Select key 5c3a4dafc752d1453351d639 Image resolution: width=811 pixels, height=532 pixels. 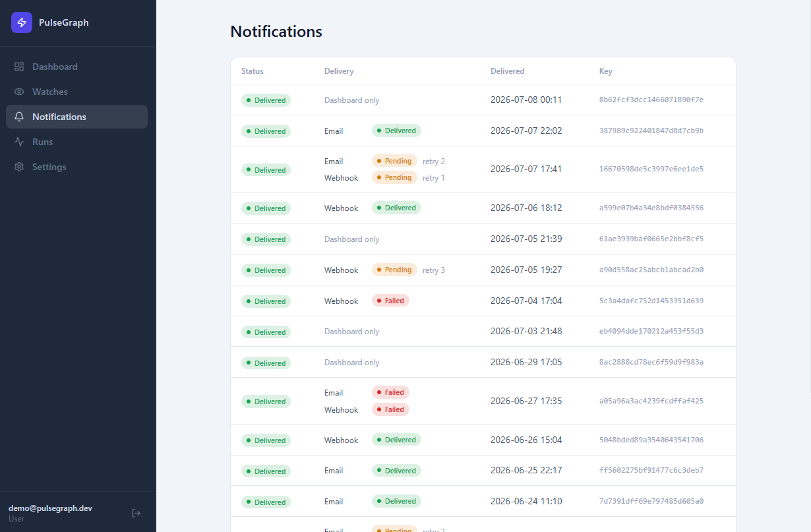click(651, 301)
